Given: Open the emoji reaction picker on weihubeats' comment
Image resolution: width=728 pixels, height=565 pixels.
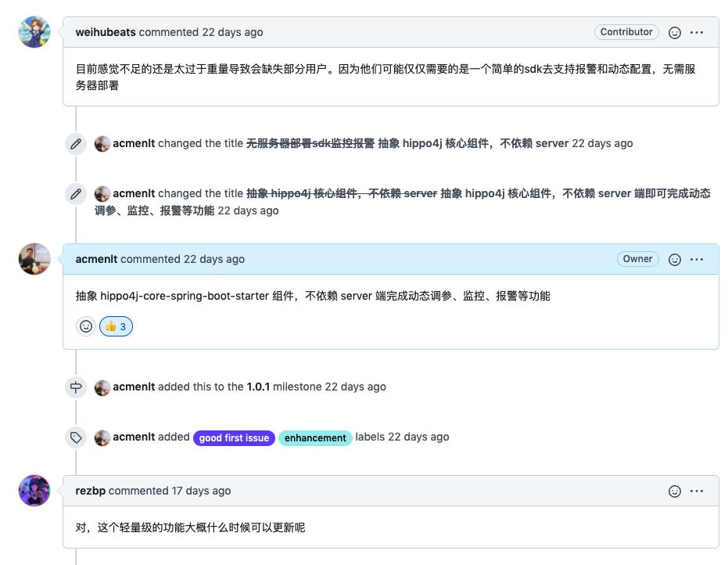Looking at the screenshot, I should (674, 32).
